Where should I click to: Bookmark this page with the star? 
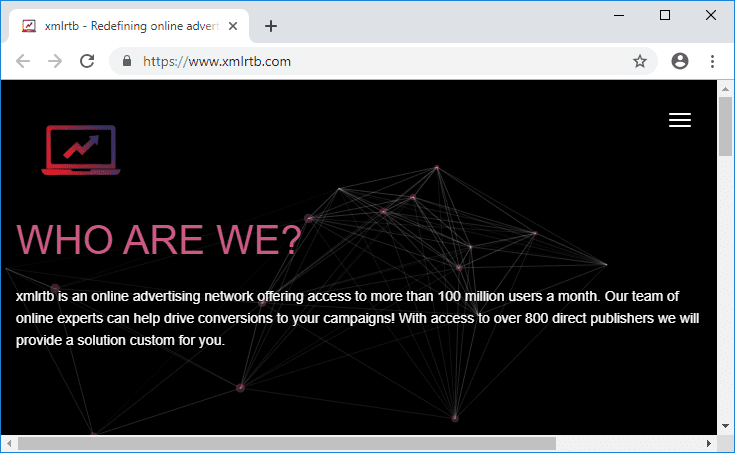pyautogui.click(x=640, y=61)
